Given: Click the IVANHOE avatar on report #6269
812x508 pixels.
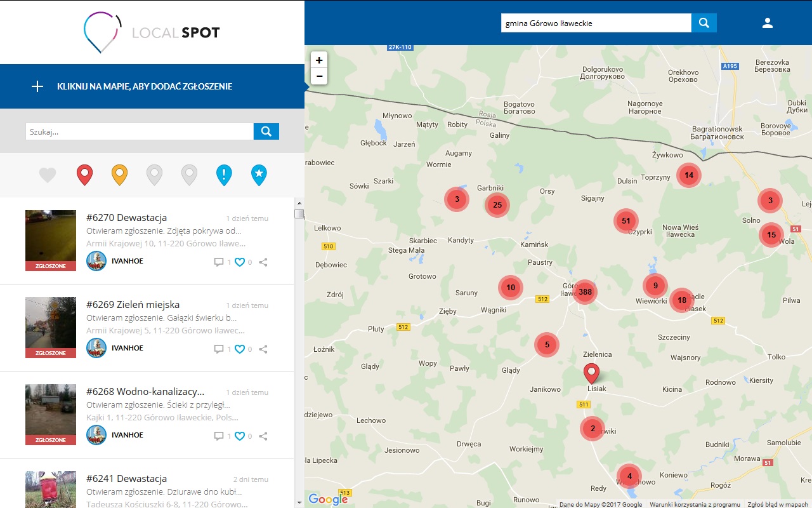Looking at the screenshot, I should 96,348.
